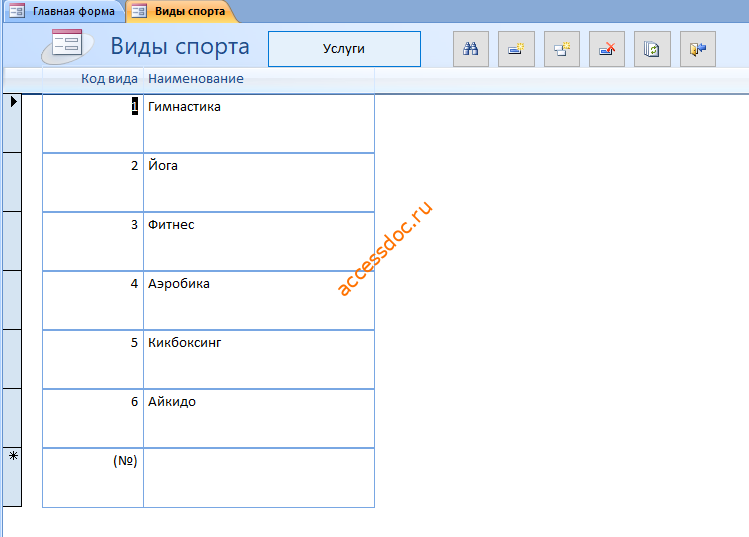The image size is (749, 537).
Task: Click the code field with value 2
Action: tap(93, 183)
